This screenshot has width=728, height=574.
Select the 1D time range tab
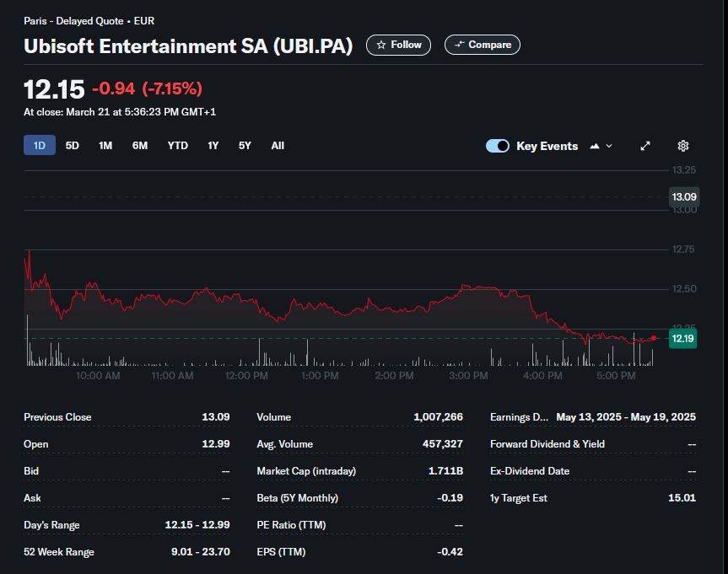click(x=40, y=146)
